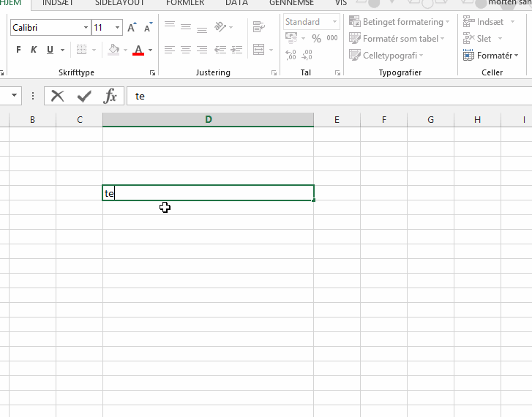Screen dimensions: 532x417
Task: Open the Skrifttype dialog launcher
Action: click(x=152, y=73)
